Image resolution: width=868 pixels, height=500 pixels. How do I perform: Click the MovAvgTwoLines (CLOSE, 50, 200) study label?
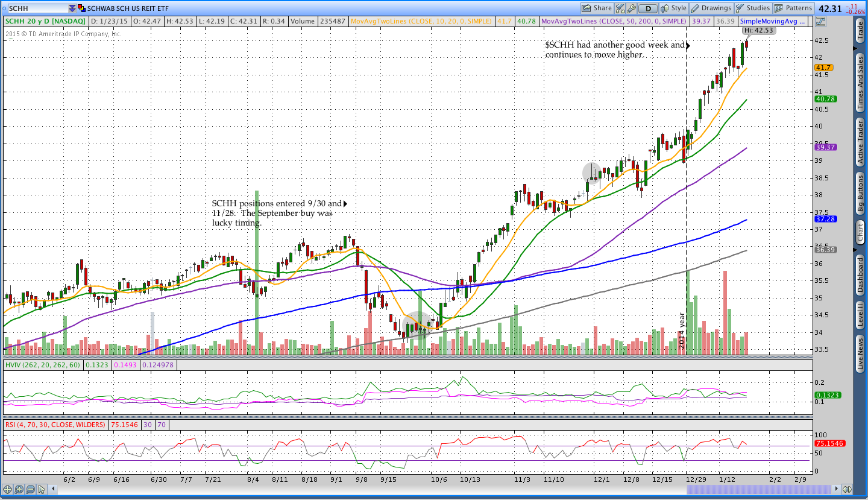point(614,21)
